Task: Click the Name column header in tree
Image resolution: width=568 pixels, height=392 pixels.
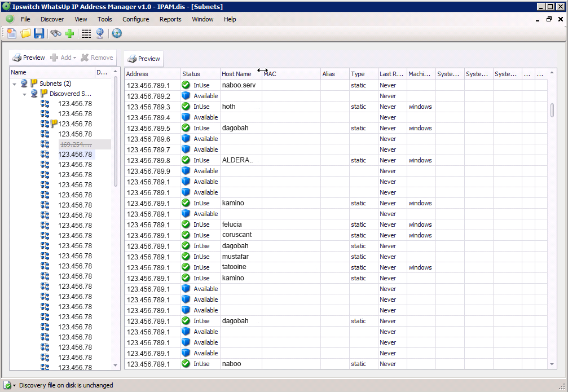Action: [52, 72]
